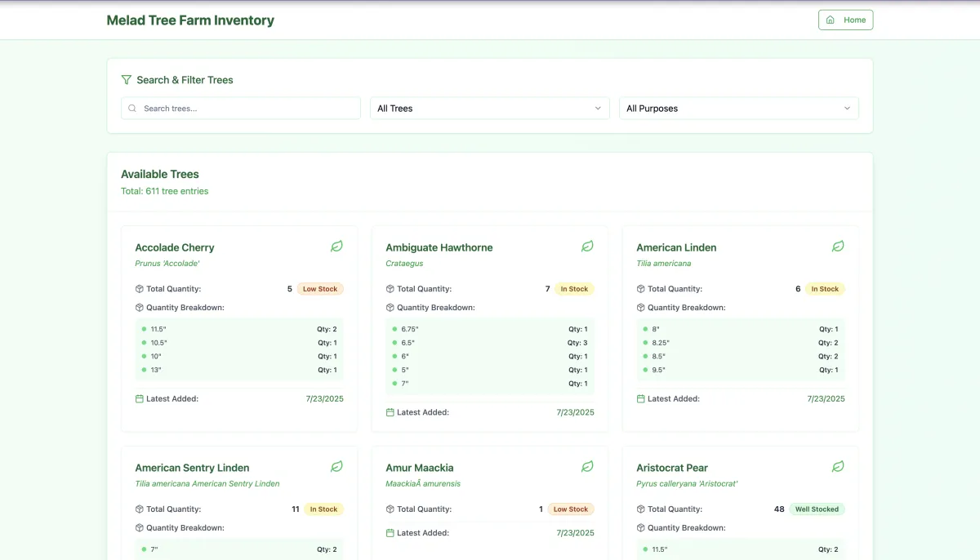
Task: Select 7/23/2025 date on Amur Maackia card
Action: point(576,533)
